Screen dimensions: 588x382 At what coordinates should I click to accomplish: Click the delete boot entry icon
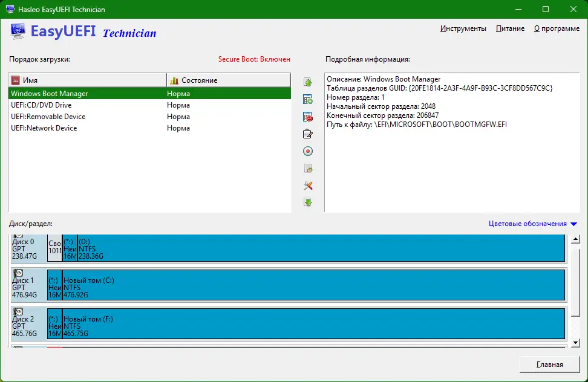click(x=308, y=117)
